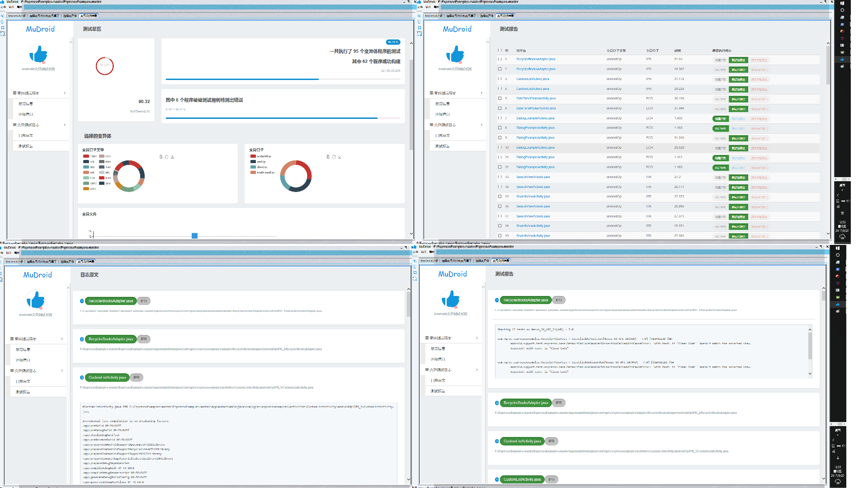Click the blue marker on the bottom chart axis
The width and height of the screenshot is (868, 488).
tap(194, 235)
